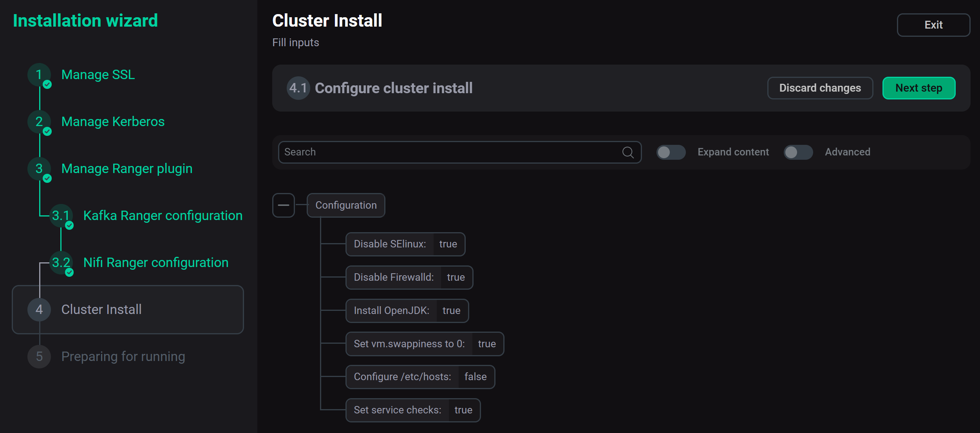980x433 pixels.
Task: Enable the Advanced switch
Action: 798,152
